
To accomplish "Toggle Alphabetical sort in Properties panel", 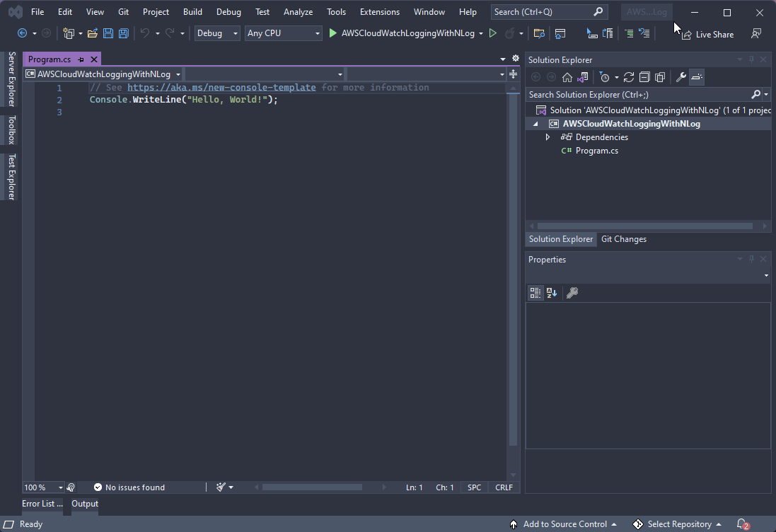I will [551, 293].
